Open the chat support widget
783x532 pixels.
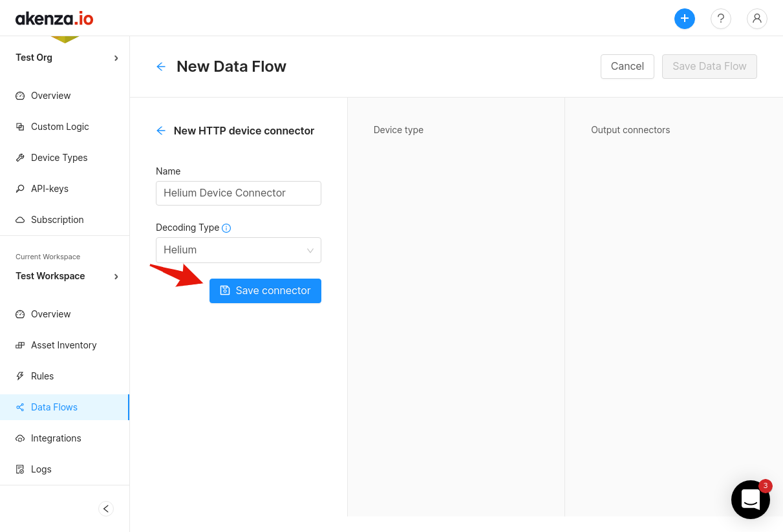pos(750,499)
